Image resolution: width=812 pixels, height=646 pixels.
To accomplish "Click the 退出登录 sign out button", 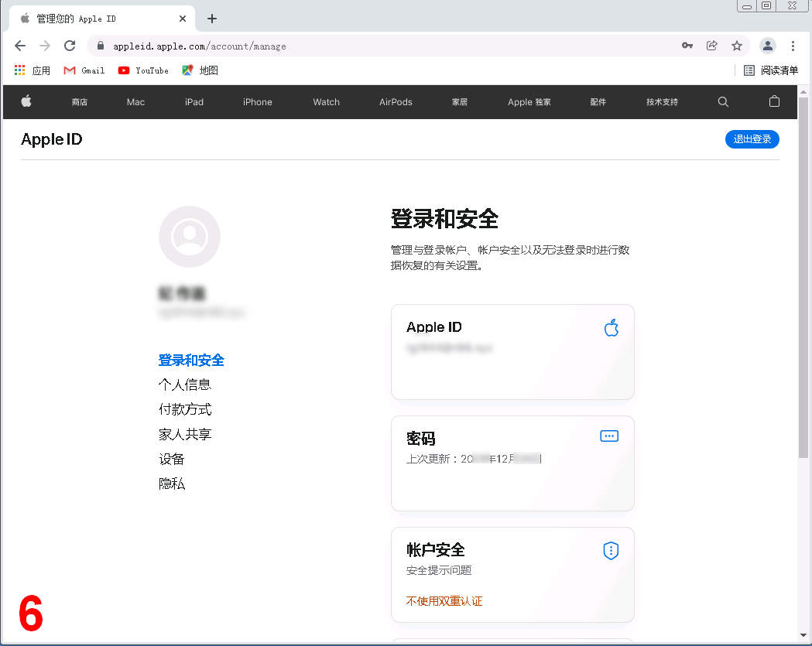I will 752,139.
